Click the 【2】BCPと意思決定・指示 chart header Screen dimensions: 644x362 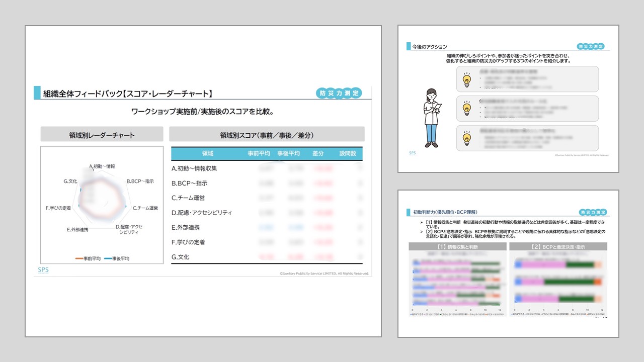pos(558,247)
